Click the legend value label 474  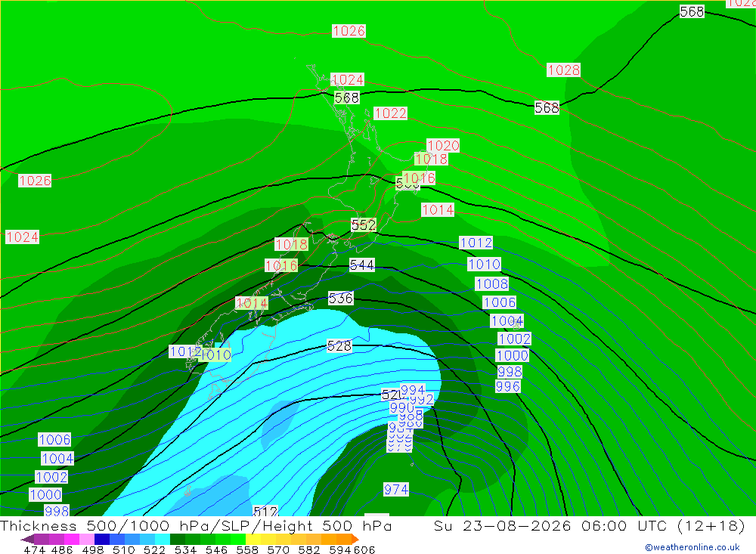click(34, 549)
